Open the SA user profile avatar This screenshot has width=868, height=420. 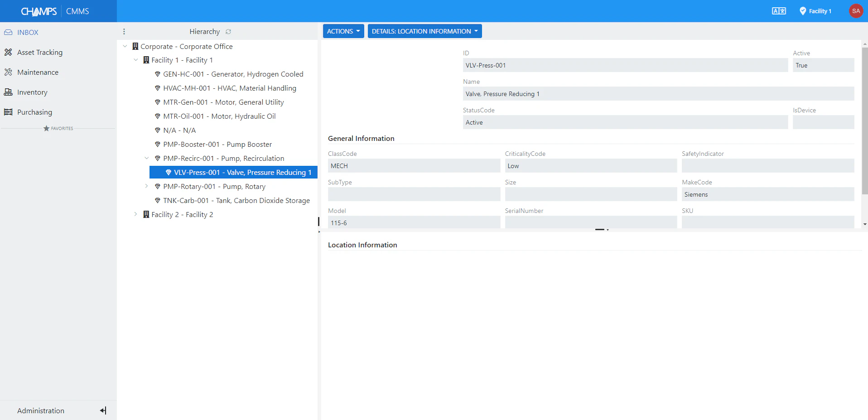(x=855, y=10)
